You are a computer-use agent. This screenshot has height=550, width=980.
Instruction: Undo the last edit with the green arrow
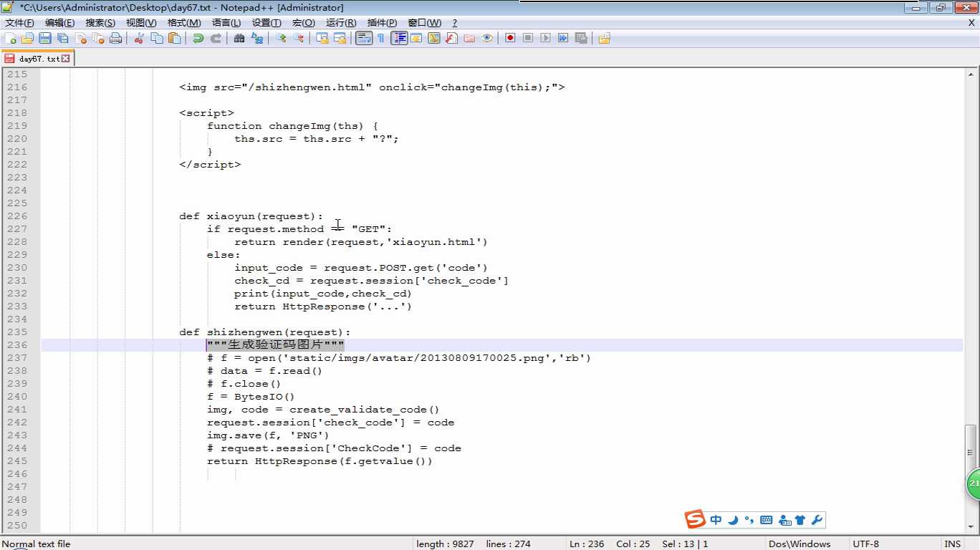click(x=198, y=38)
